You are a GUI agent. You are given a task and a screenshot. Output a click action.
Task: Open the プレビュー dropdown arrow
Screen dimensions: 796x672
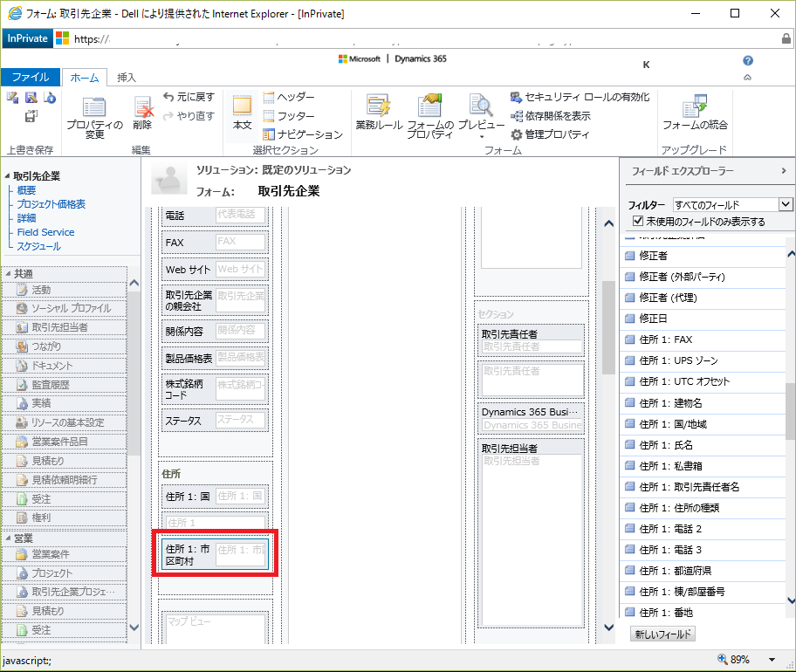[482, 137]
